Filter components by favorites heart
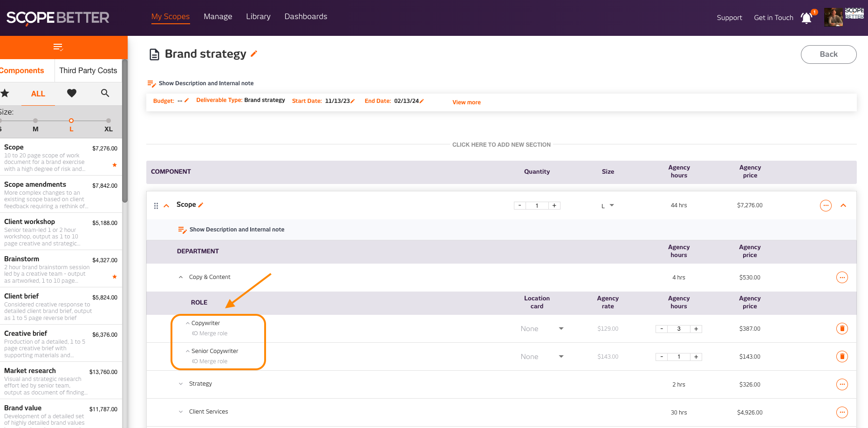The image size is (868, 428). pyautogui.click(x=72, y=93)
